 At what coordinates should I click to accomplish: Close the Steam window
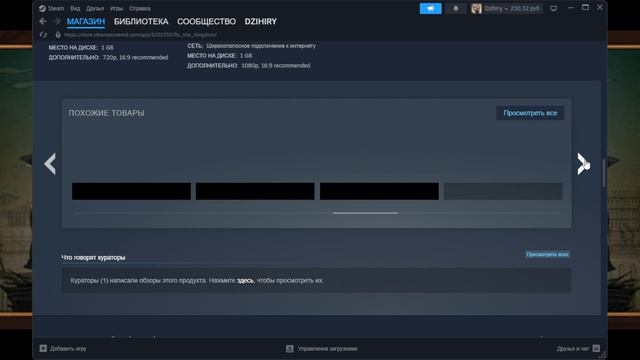pyautogui.click(x=600, y=8)
